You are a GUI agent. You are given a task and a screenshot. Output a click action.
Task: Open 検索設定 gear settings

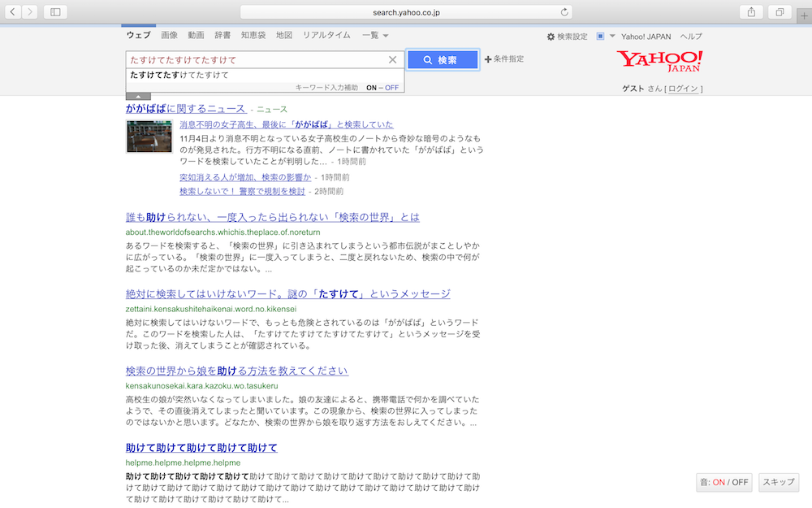(x=567, y=37)
